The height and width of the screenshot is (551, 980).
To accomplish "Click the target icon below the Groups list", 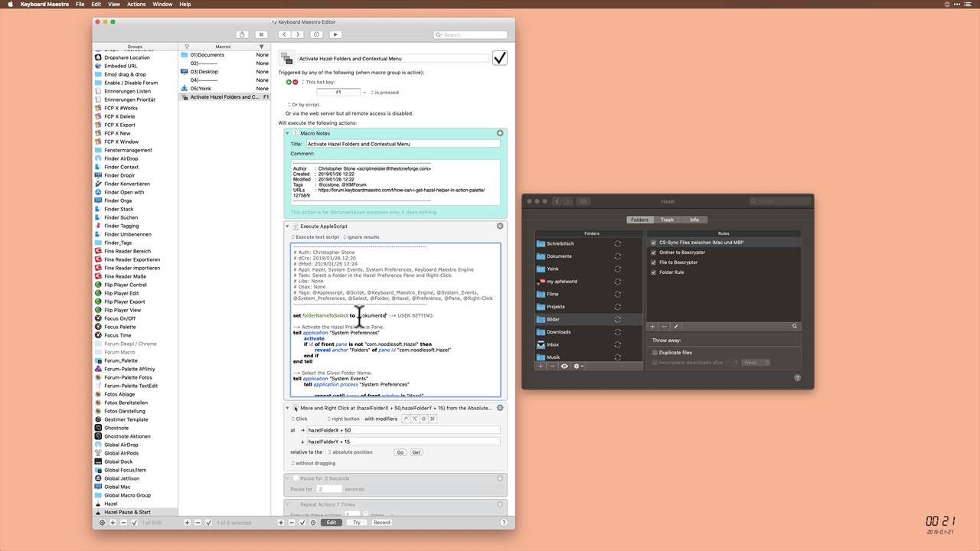I will 102,523.
